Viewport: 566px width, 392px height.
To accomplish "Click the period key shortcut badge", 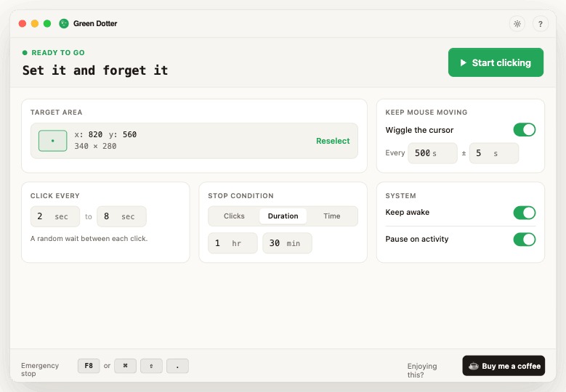I will 177,366.
